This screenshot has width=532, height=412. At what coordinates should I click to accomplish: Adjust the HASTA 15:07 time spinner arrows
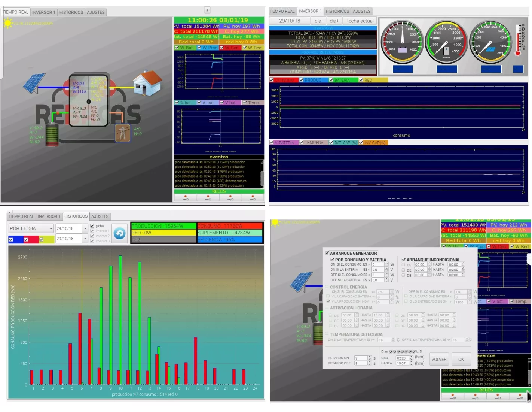pos(411,363)
